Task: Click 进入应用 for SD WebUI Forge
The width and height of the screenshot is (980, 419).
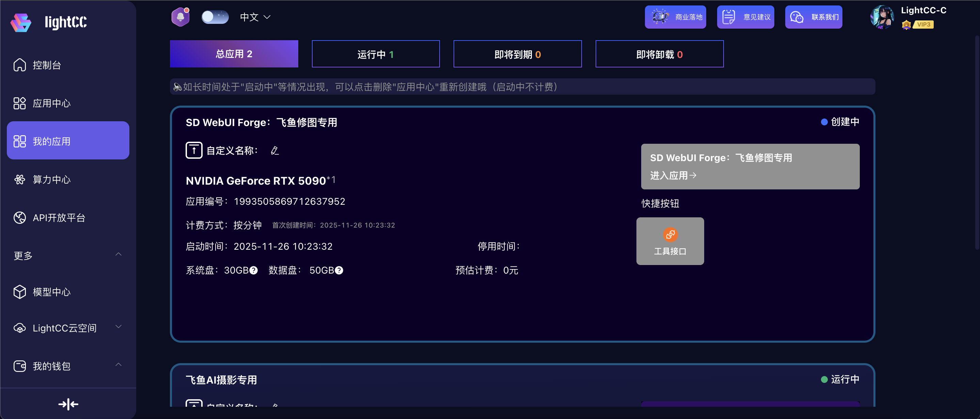Action: [673, 175]
